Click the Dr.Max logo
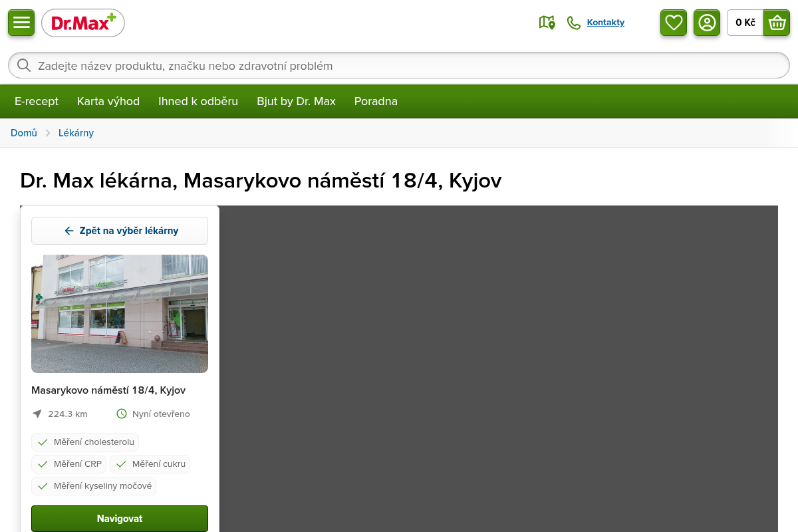This screenshot has height=532, width=798. (x=83, y=23)
